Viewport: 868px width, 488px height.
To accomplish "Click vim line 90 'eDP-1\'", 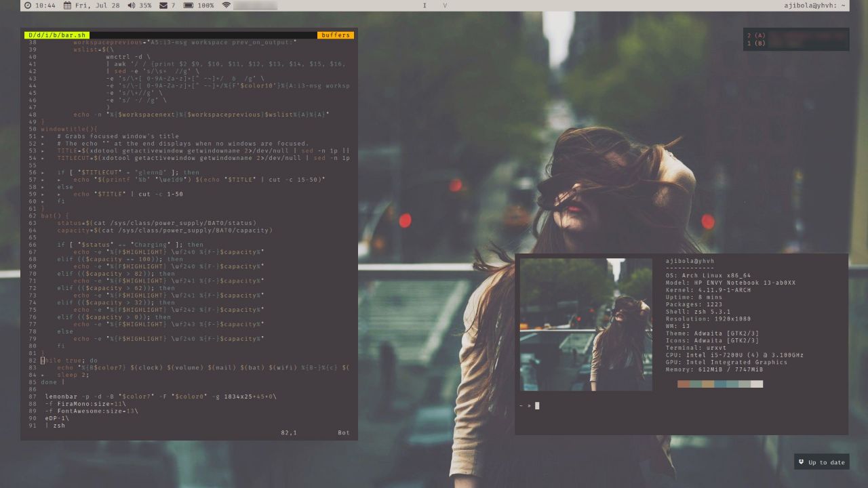I will coord(57,418).
